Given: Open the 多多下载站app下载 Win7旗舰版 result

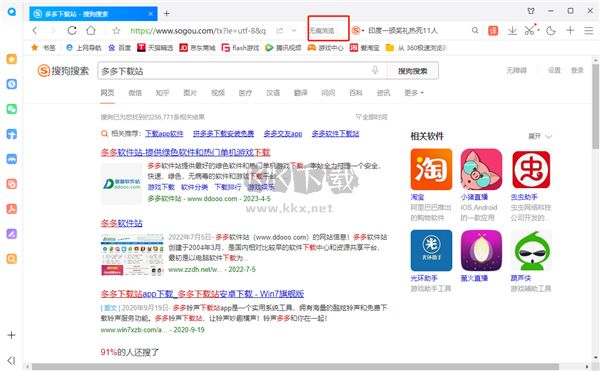Looking at the screenshot, I should [202, 294].
